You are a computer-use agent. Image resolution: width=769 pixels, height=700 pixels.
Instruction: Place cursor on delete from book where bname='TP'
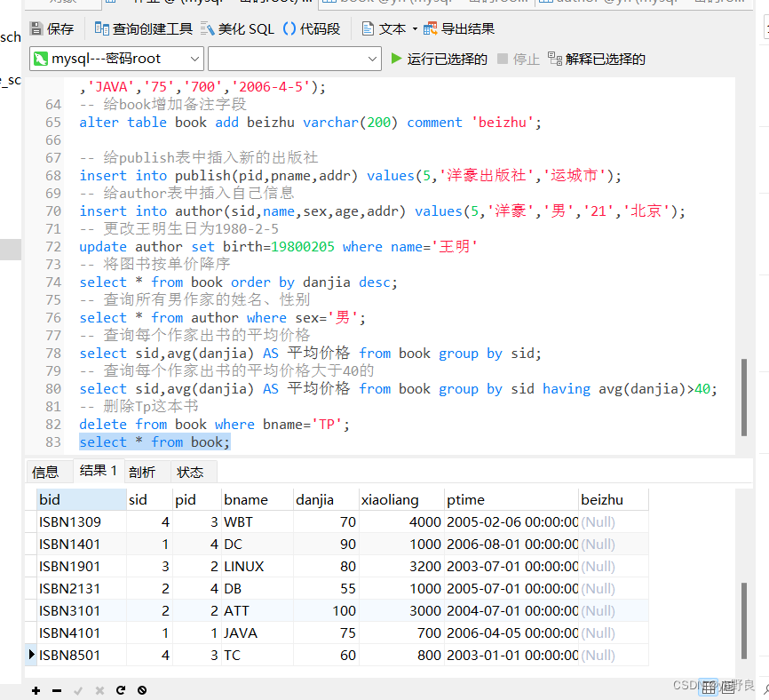pos(214,425)
